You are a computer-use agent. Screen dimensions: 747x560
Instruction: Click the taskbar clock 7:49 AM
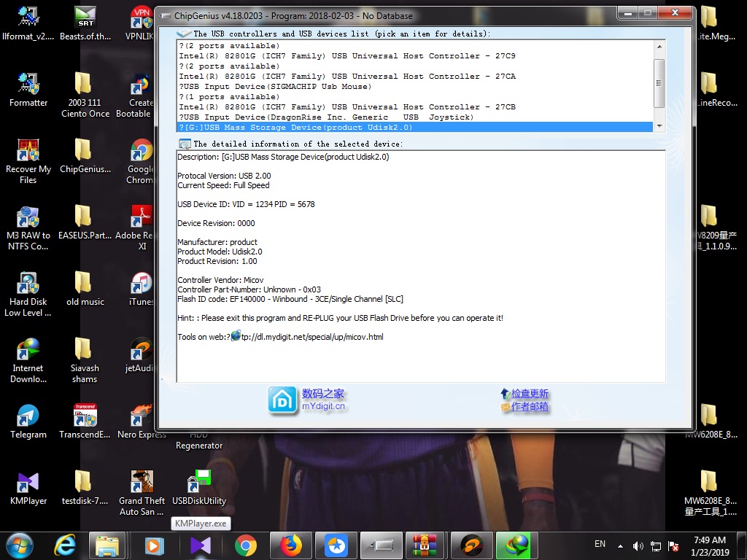pyautogui.click(x=710, y=546)
